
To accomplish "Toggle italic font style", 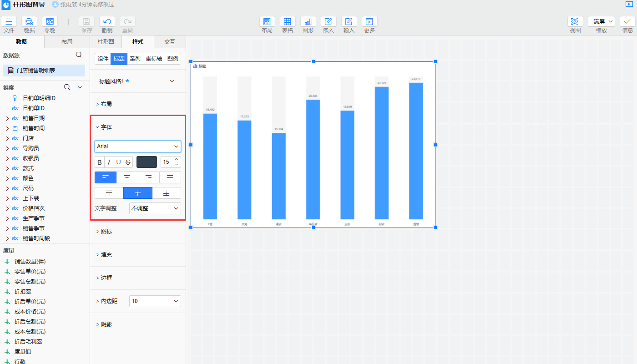I will click(x=109, y=162).
